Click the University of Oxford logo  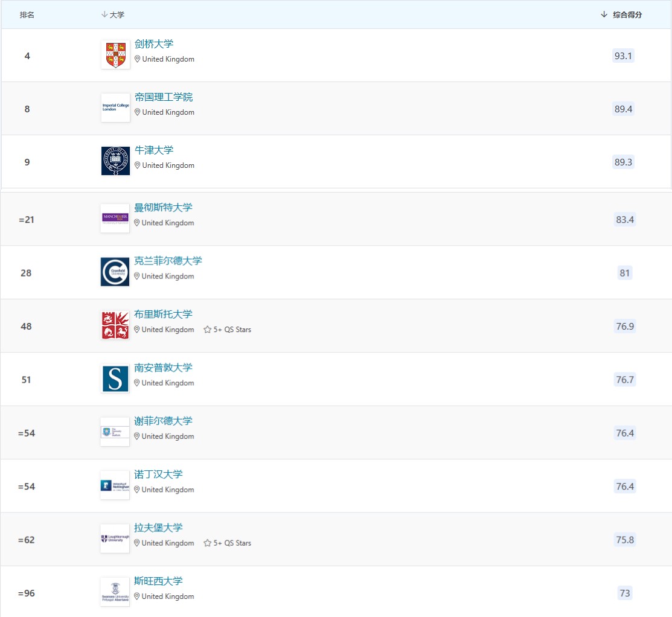[x=115, y=161]
